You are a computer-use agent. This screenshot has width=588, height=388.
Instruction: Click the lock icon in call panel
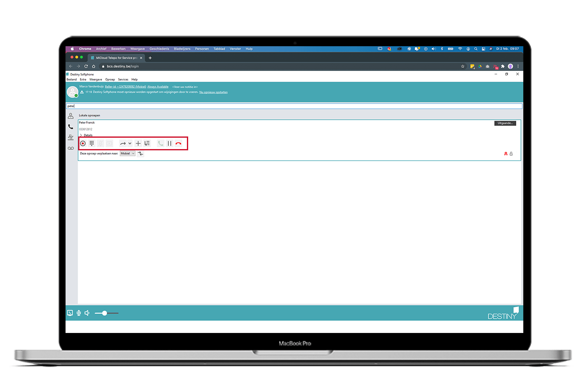click(x=511, y=154)
